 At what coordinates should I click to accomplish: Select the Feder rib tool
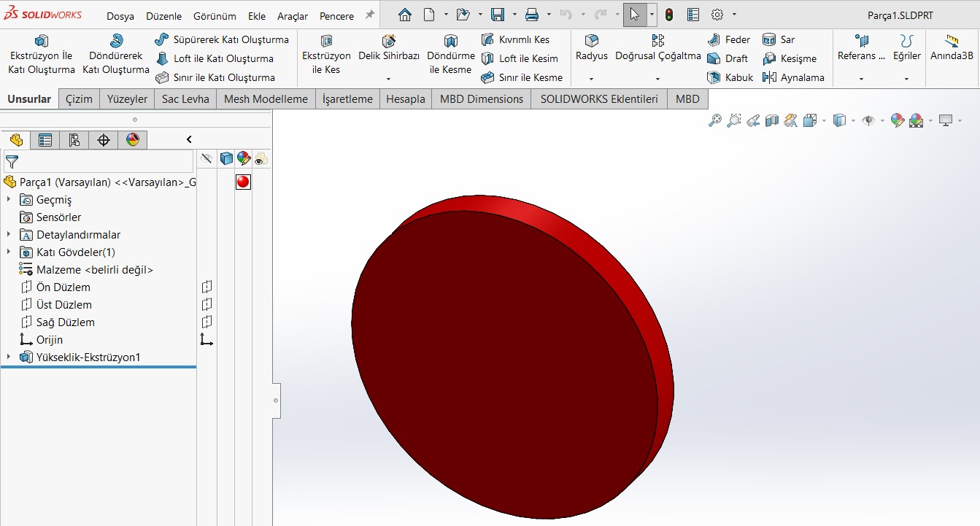coord(729,39)
